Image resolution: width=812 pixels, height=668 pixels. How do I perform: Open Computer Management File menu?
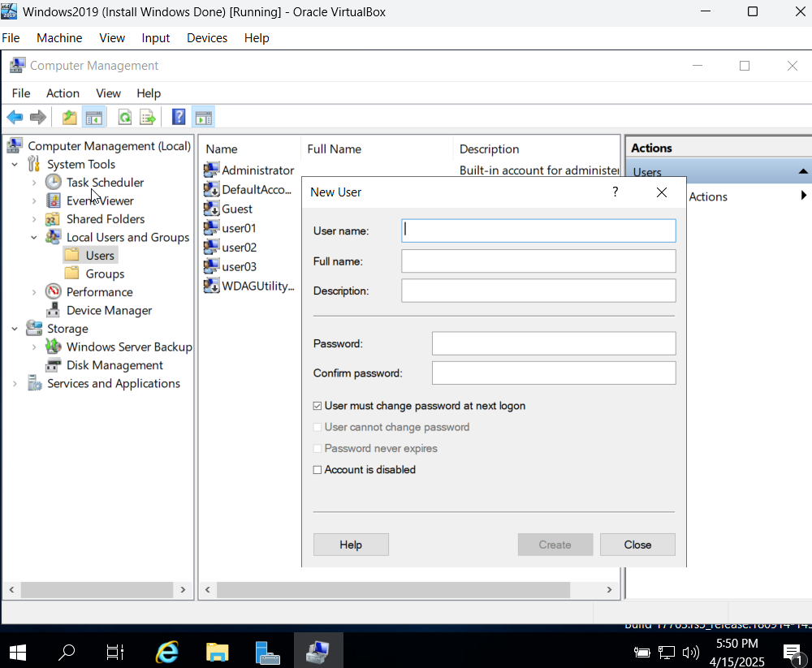click(x=21, y=93)
